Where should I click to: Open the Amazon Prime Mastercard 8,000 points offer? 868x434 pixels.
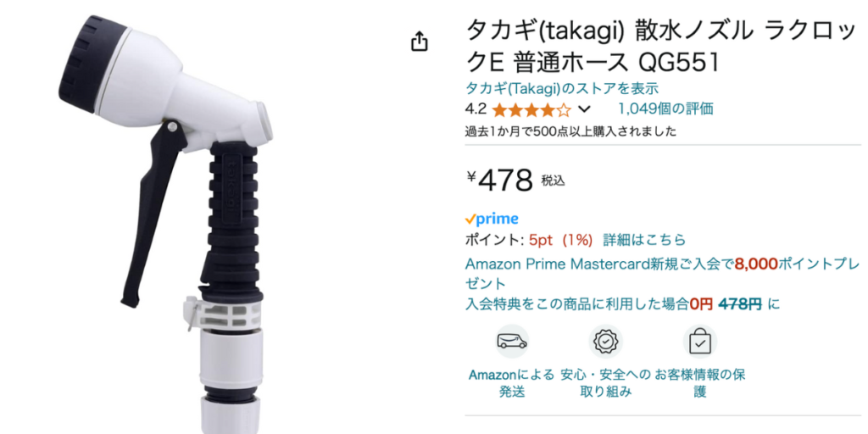pyautogui.click(x=663, y=274)
